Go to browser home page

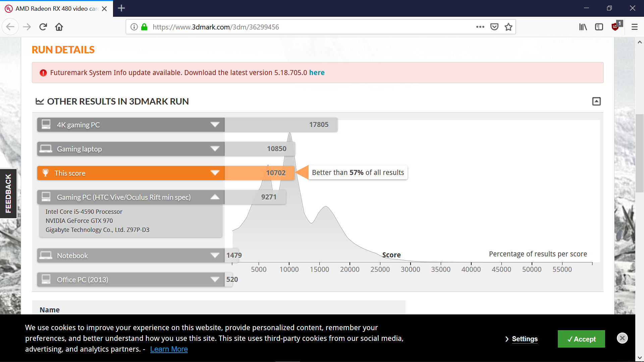click(x=59, y=27)
